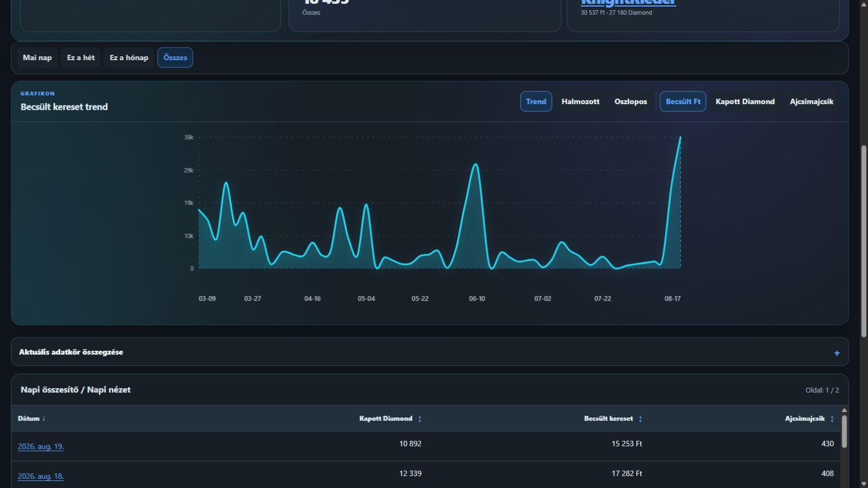This screenshot has width=868, height=488.
Task: Switch chart to Halmozott view
Action: tap(580, 101)
